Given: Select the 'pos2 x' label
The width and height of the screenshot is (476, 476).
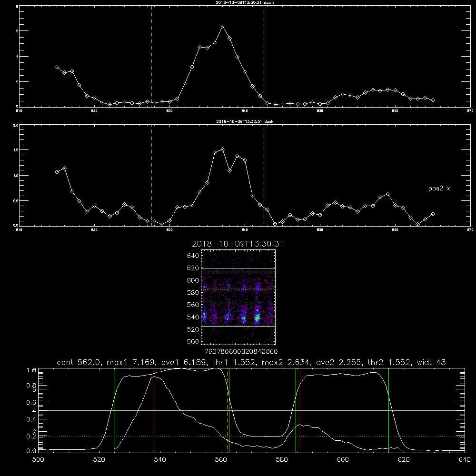Looking at the screenshot, I should tap(439, 188).
